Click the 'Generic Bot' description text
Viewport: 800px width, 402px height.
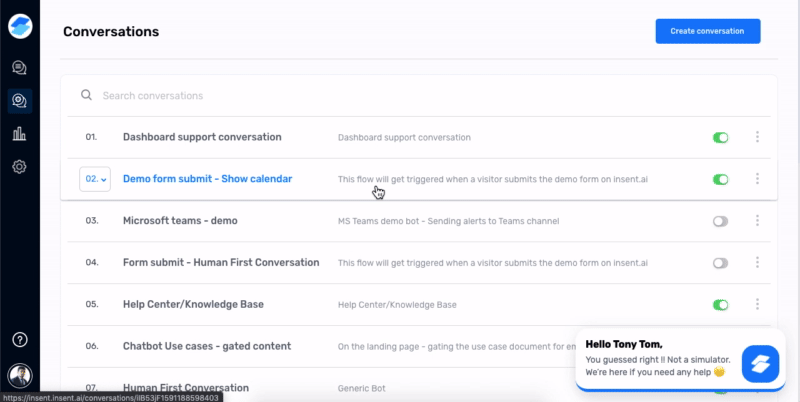361,388
